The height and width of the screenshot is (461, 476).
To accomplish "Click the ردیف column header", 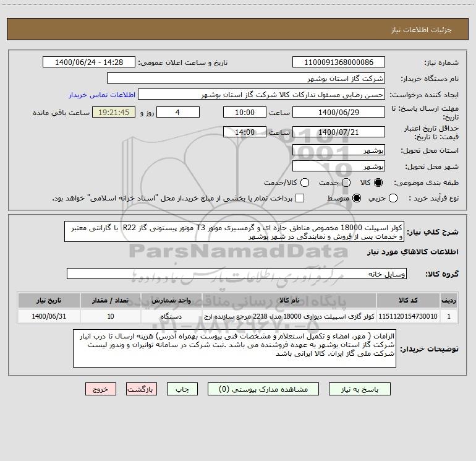I will [449, 300].
